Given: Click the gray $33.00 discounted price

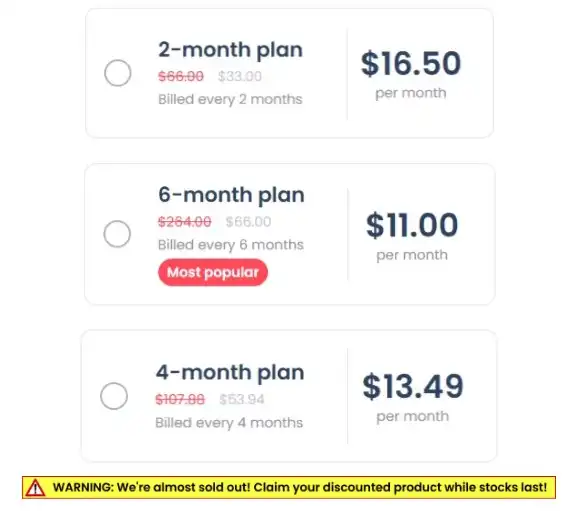Looking at the screenshot, I should (x=240, y=76).
